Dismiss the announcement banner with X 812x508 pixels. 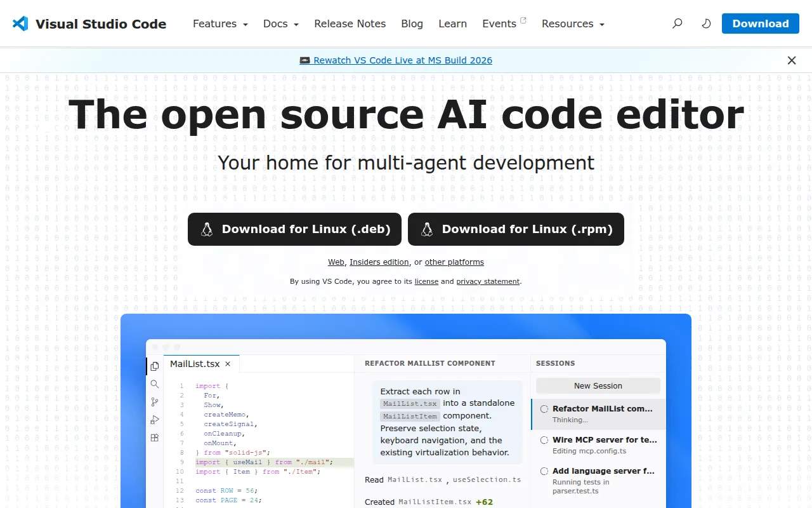click(792, 60)
